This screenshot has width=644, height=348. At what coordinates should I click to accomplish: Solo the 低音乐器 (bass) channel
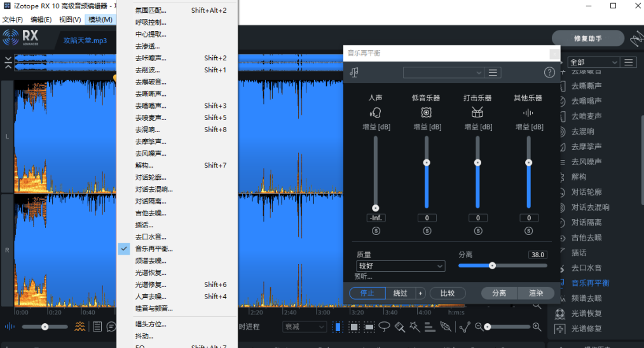tap(426, 231)
